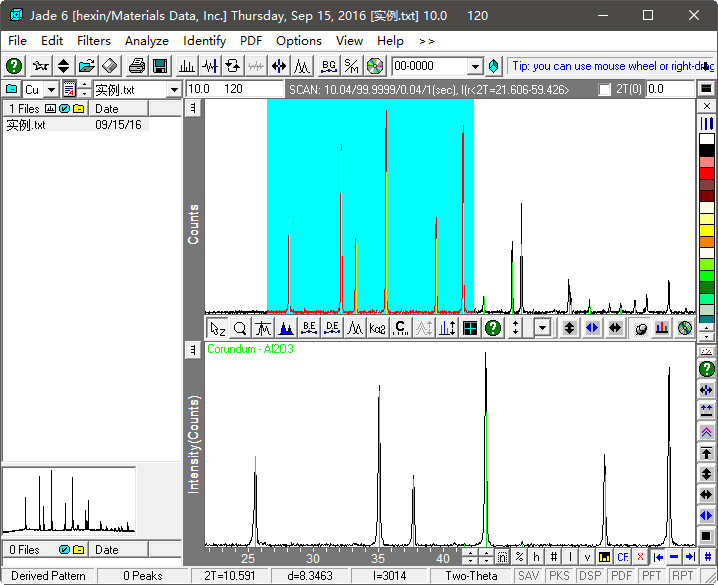Click the BG background removal icon

[329, 66]
